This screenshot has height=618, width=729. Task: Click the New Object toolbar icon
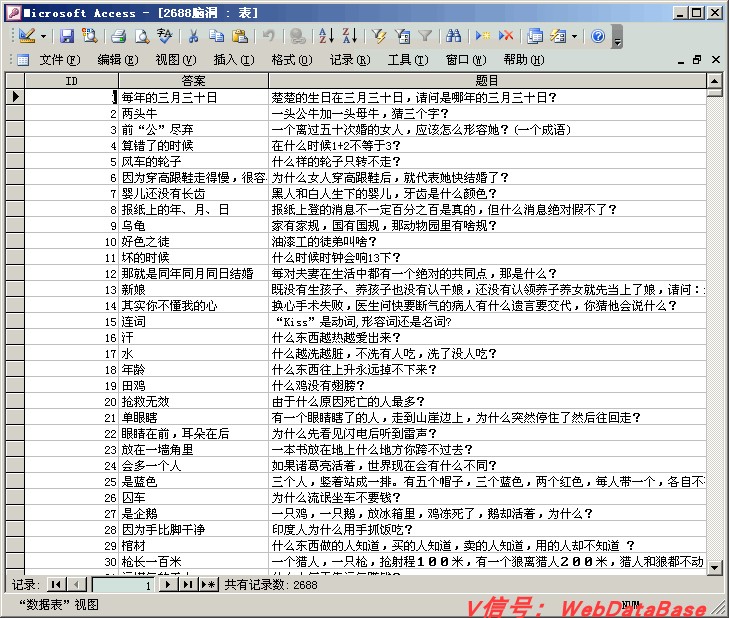pos(558,36)
